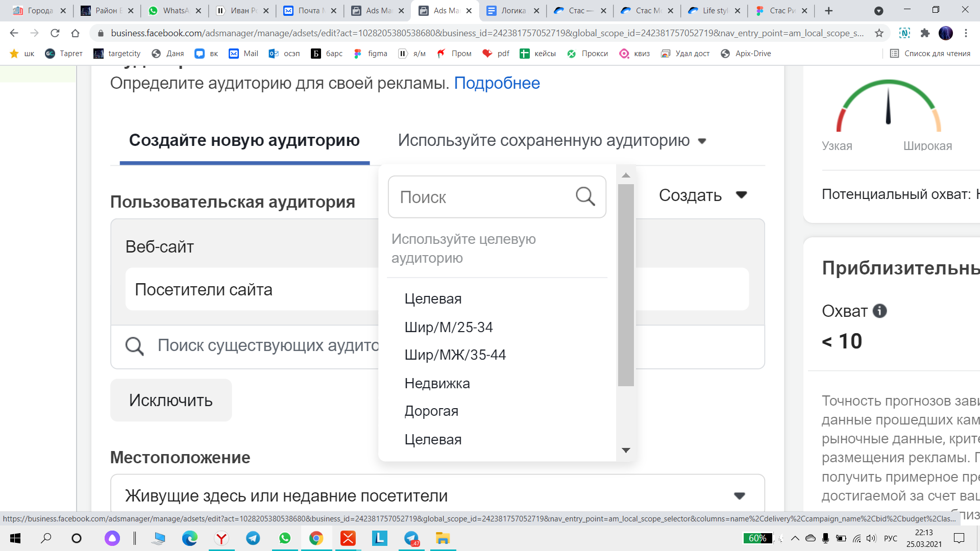Viewport: 980px width, 551px height.
Task: Click the Подробнее link
Action: click(497, 83)
